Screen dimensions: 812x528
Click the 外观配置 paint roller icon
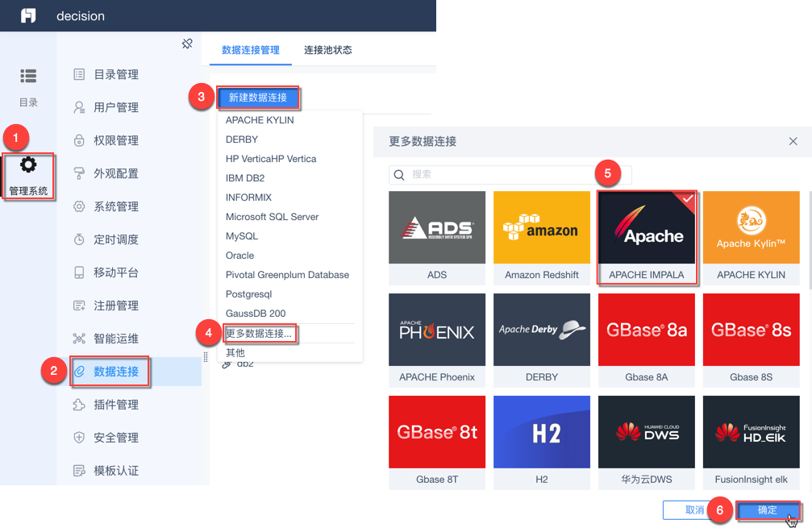(x=79, y=173)
